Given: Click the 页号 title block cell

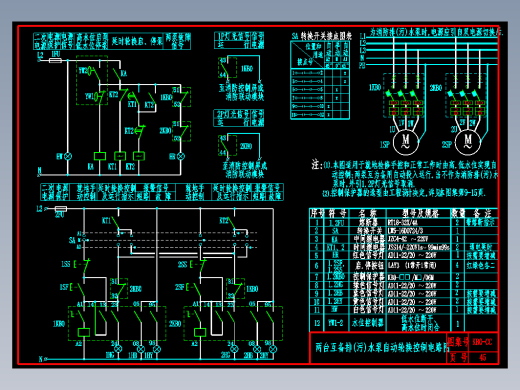Looking at the screenshot, I should tap(458, 357).
